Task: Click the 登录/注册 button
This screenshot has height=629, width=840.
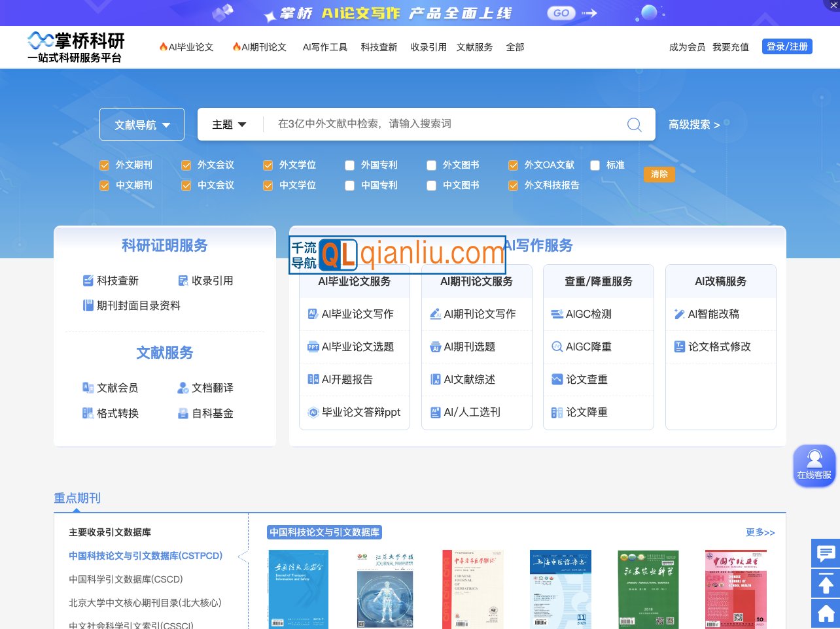Action: pyautogui.click(x=787, y=46)
